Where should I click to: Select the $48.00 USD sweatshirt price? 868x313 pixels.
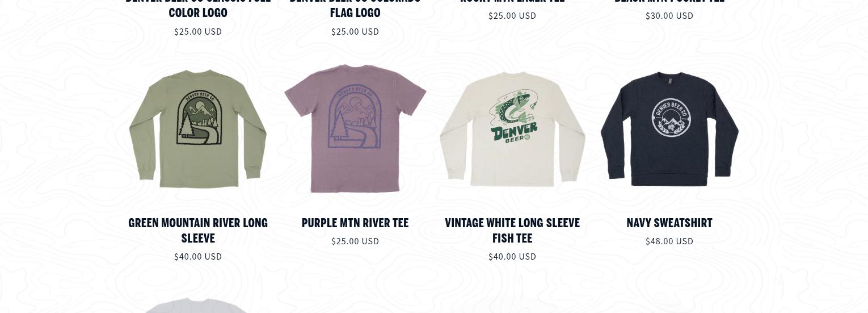669,241
